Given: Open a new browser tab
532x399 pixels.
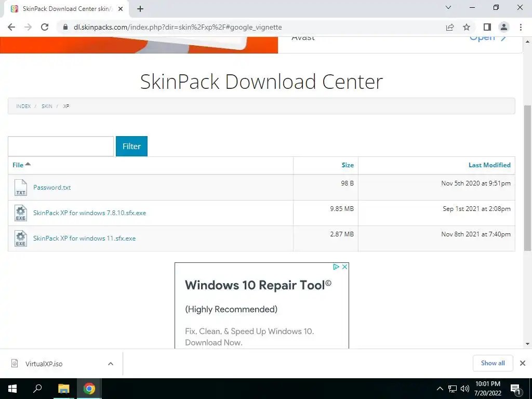Looking at the screenshot, I should [140, 9].
